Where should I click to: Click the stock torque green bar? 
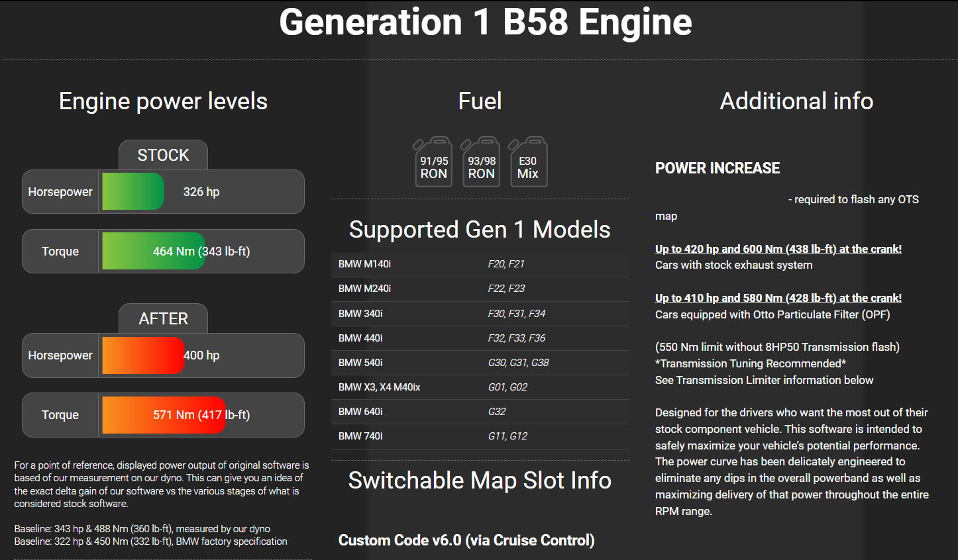pos(154,251)
